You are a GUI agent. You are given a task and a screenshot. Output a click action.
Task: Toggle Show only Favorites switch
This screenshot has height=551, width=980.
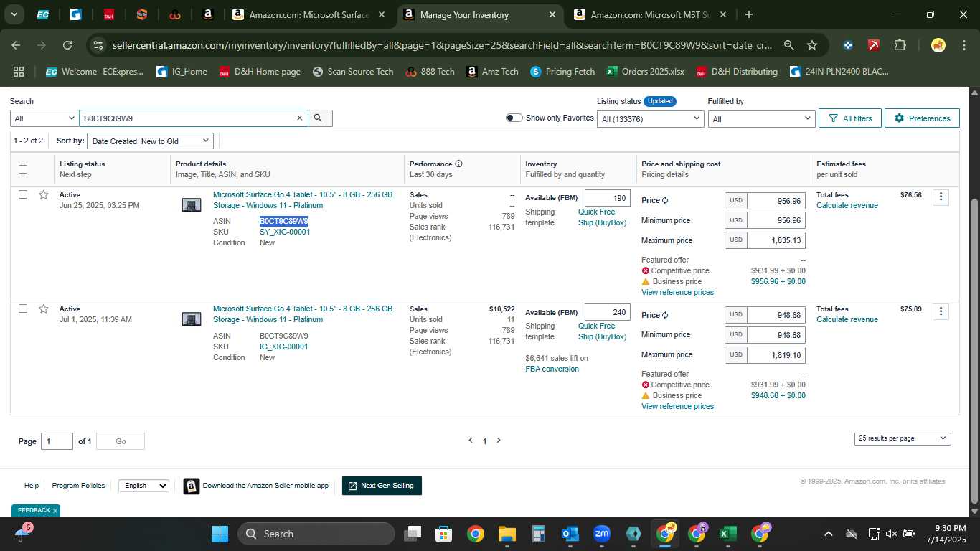coord(514,118)
